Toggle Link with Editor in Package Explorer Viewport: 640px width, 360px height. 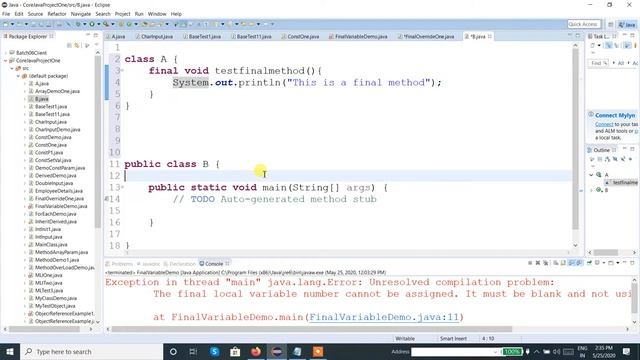click(77, 45)
